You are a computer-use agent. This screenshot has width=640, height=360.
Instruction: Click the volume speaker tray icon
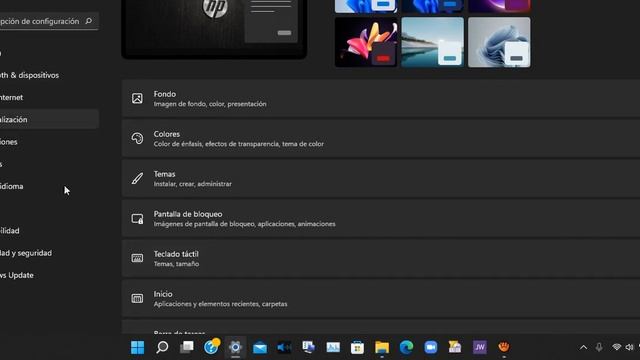coord(629,347)
